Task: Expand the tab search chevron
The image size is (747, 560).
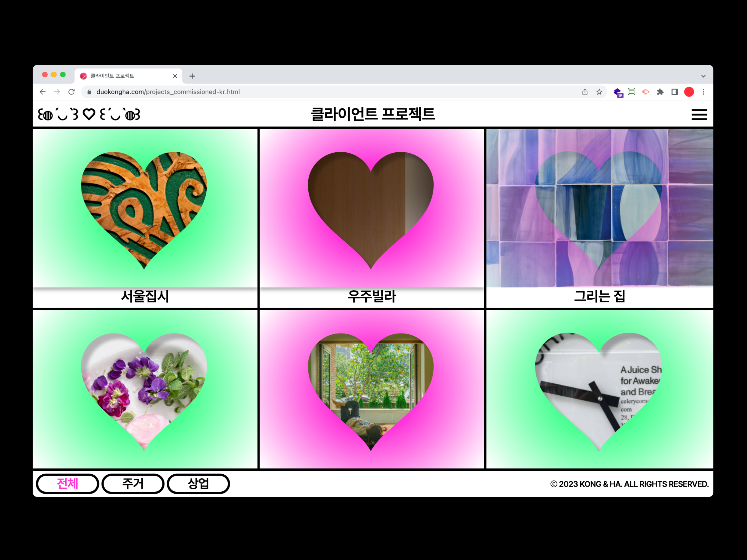Action: pyautogui.click(x=703, y=76)
